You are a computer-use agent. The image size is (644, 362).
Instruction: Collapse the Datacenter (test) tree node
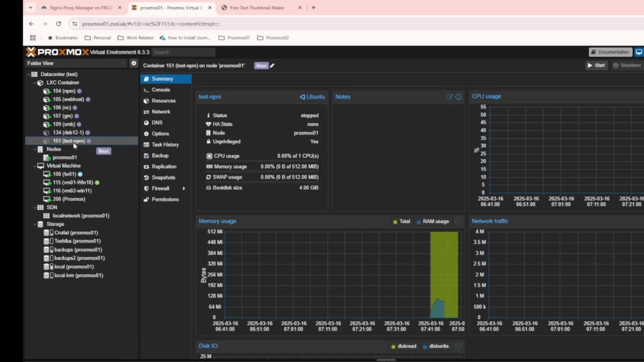pyautogui.click(x=29, y=74)
